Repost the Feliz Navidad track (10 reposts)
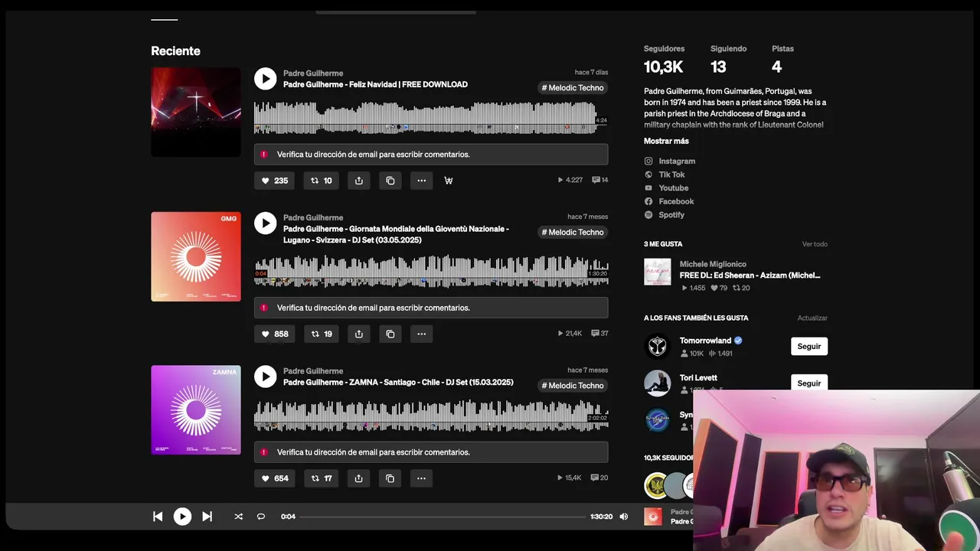Screen dimensions: 980x551 (x=322, y=181)
